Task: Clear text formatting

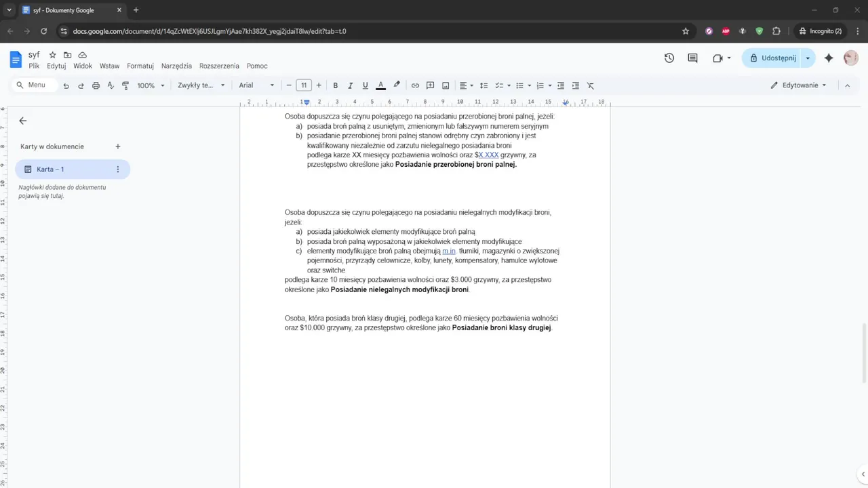Action: [x=591, y=85]
